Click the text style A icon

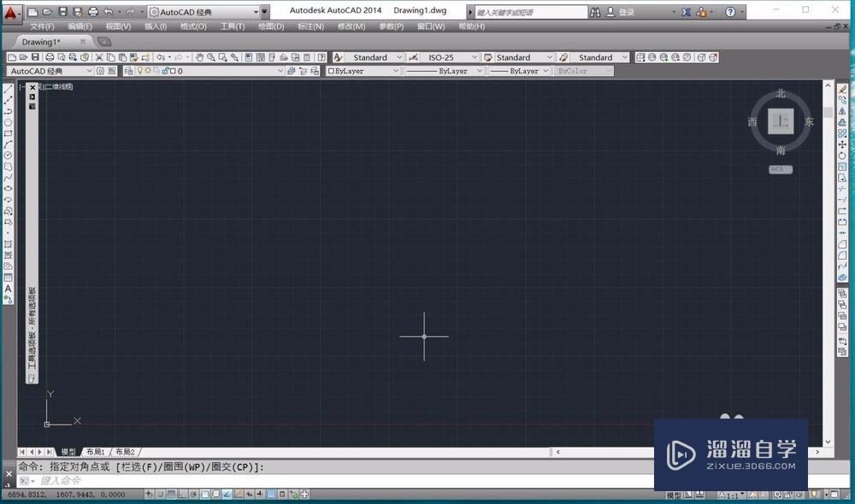338,57
